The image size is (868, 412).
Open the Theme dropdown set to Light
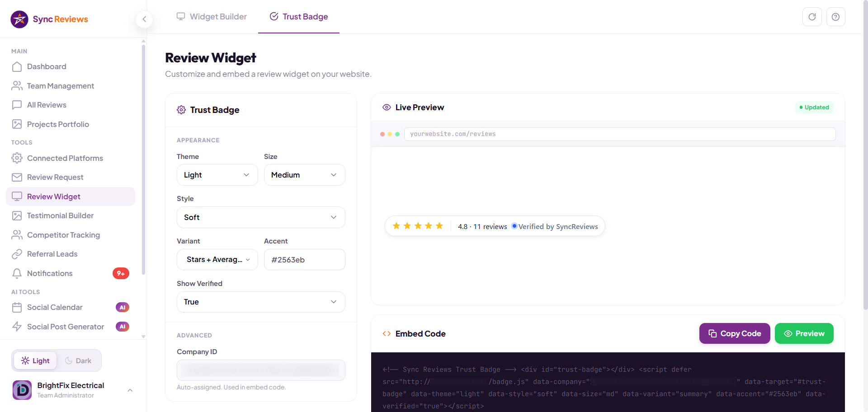217,175
